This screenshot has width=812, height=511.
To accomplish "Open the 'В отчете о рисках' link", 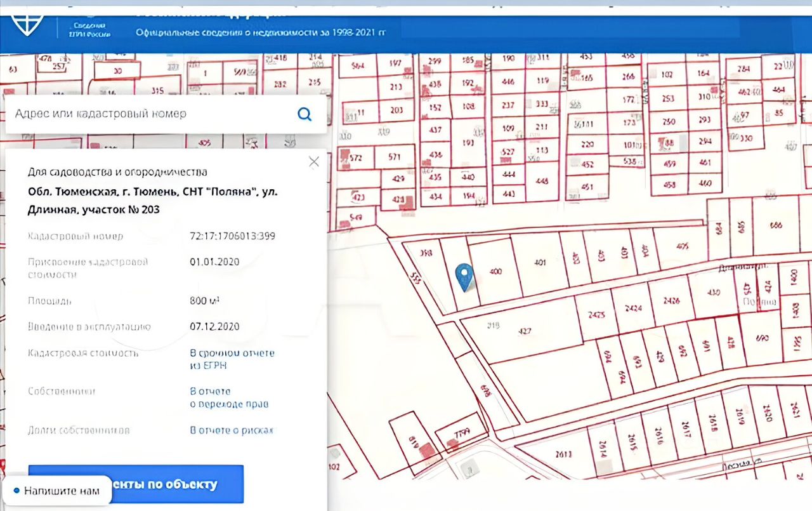I will pos(232,430).
